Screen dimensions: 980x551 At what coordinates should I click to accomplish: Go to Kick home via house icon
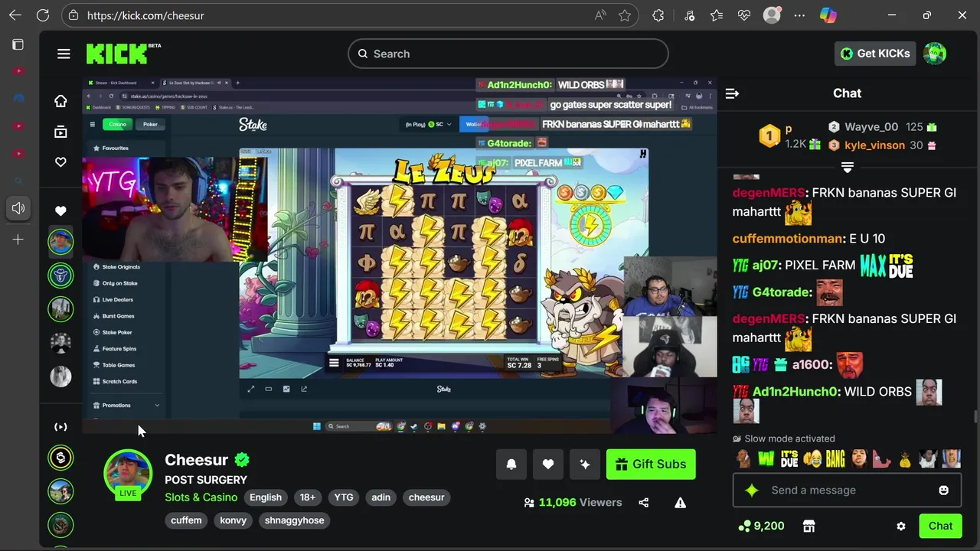(60, 101)
